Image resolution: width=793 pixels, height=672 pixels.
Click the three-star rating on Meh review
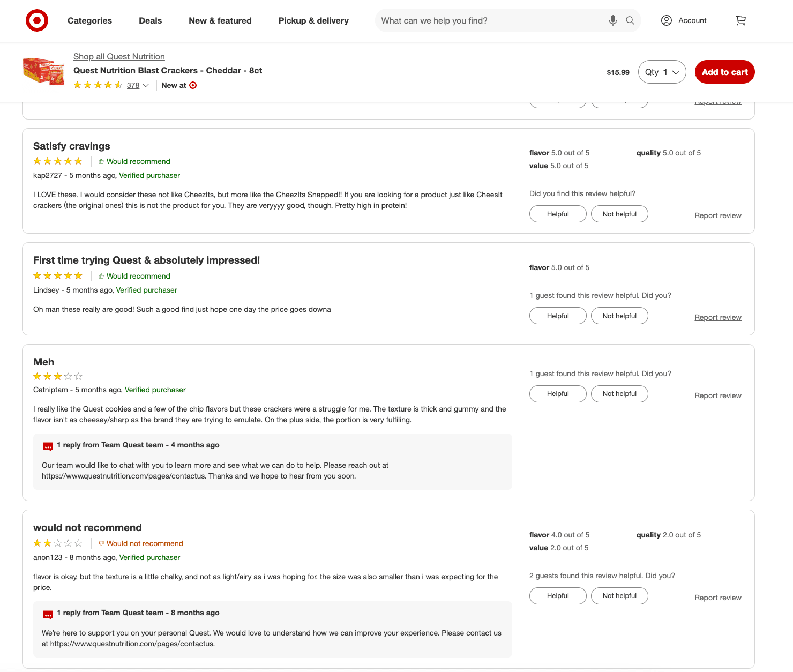[58, 376]
